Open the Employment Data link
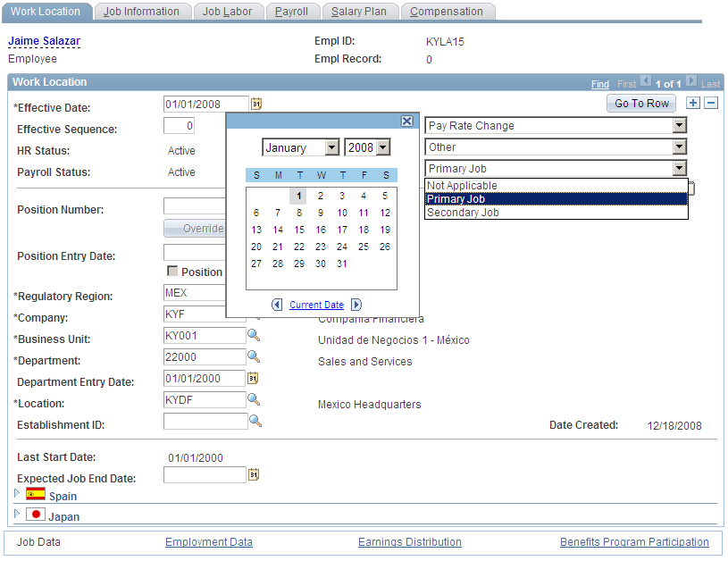The width and height of the screenshot is (728, 561). coord(208,541)
